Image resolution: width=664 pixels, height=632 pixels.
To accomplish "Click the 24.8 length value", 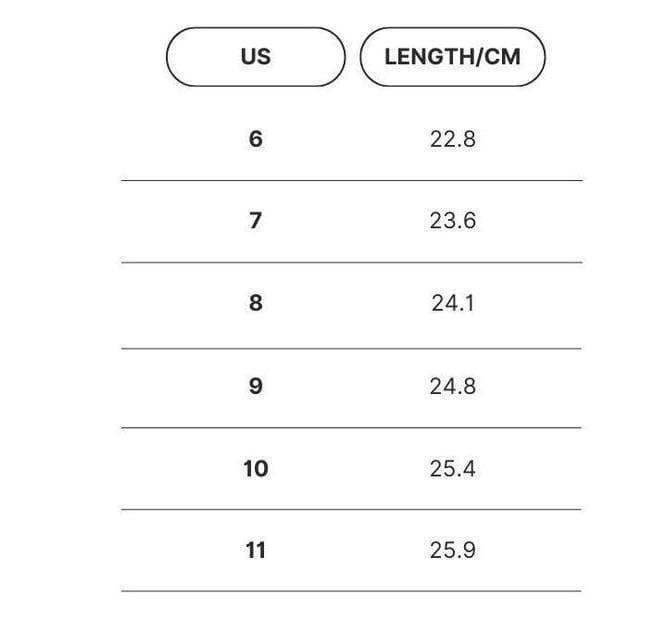I will (453, 386).
